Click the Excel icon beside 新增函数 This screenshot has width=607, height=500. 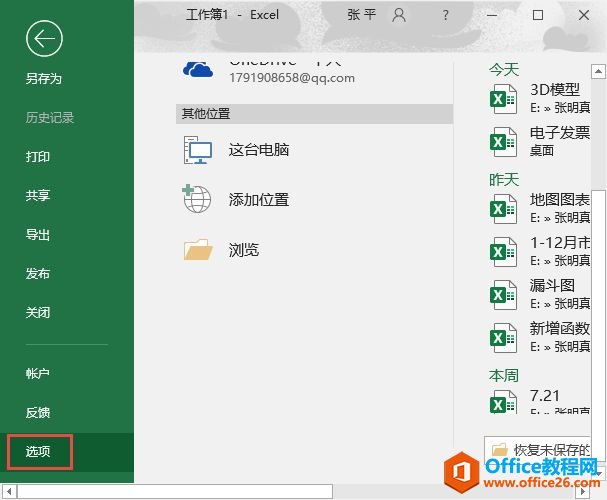tap(503, 338)
